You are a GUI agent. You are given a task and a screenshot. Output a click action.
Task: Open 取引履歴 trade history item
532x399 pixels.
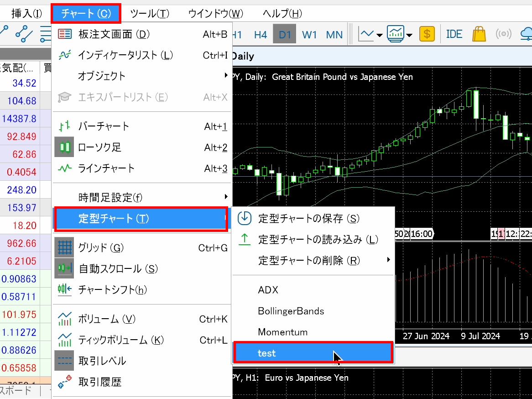pyautogui.click(x=100, y=382)
